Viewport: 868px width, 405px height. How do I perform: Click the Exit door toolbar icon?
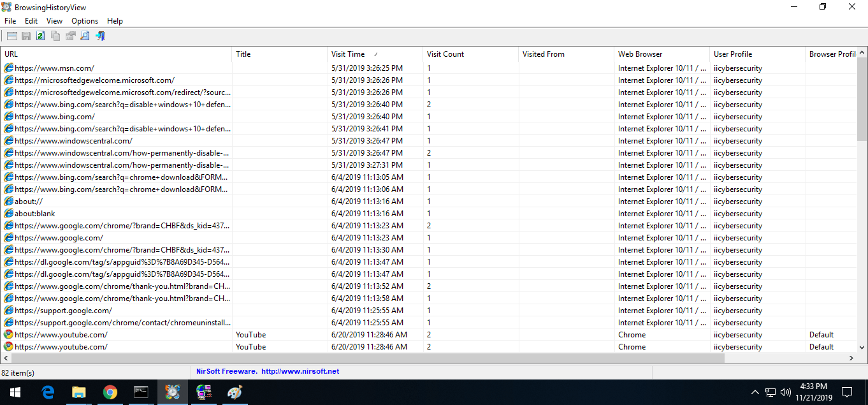100,36
